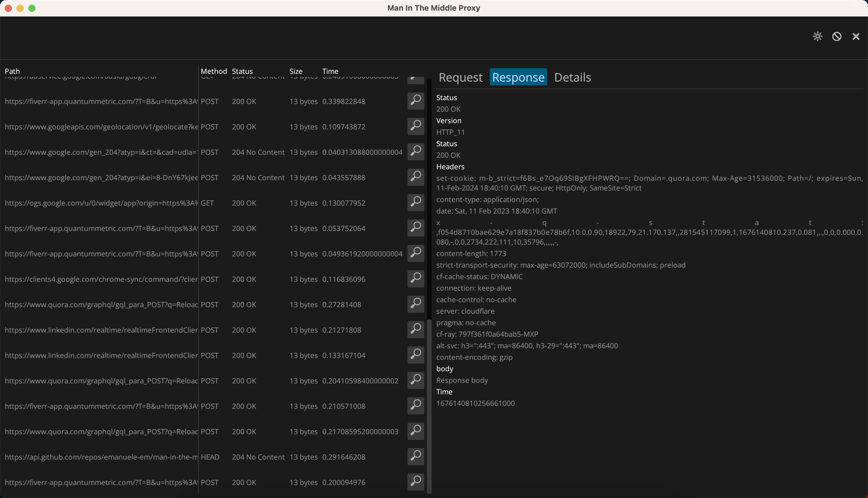Click the HTTP_11 version value
Viewport: 868px width, 498px height.
pyautogui.click(x=450, y=132)
